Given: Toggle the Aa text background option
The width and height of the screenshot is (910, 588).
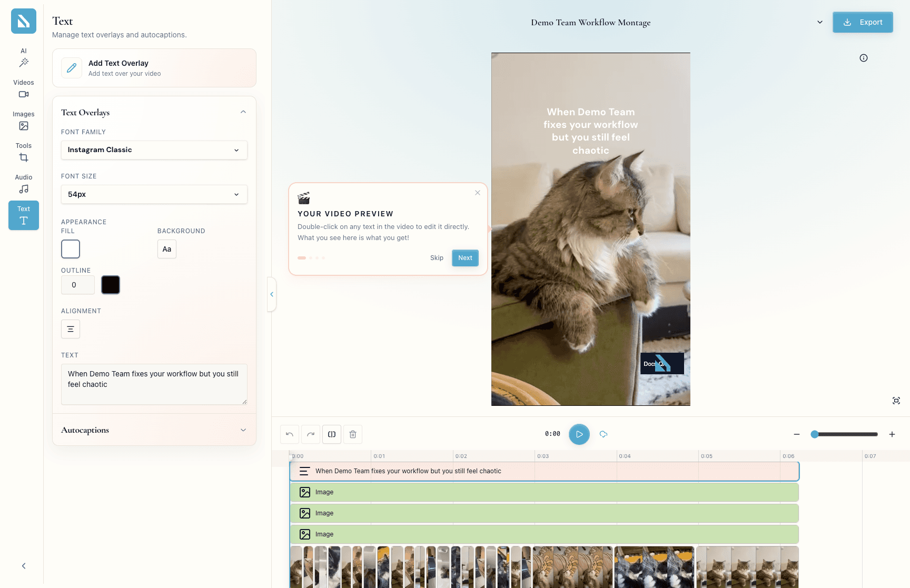Looking at the screenshot, I should click(x=167, y=249).
